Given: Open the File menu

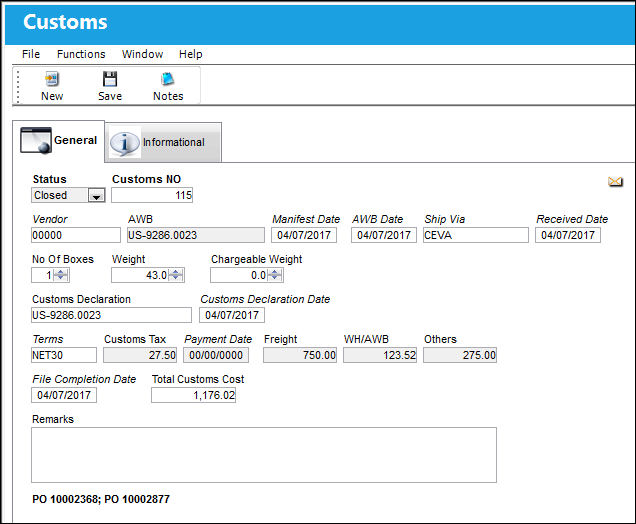Looking at the screenshot, I should (31, 54).
